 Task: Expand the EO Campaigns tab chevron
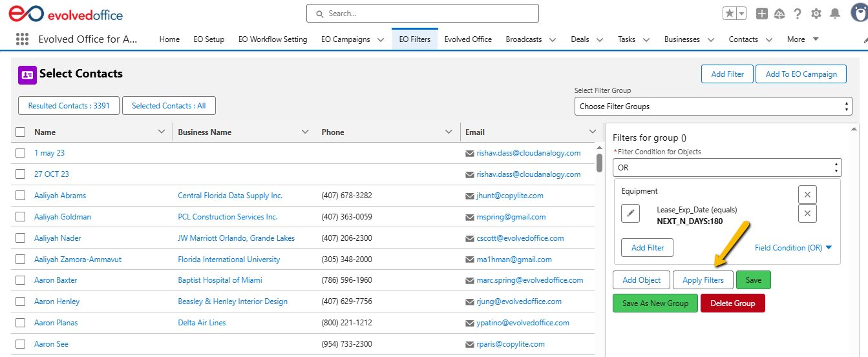pos(381,39)
